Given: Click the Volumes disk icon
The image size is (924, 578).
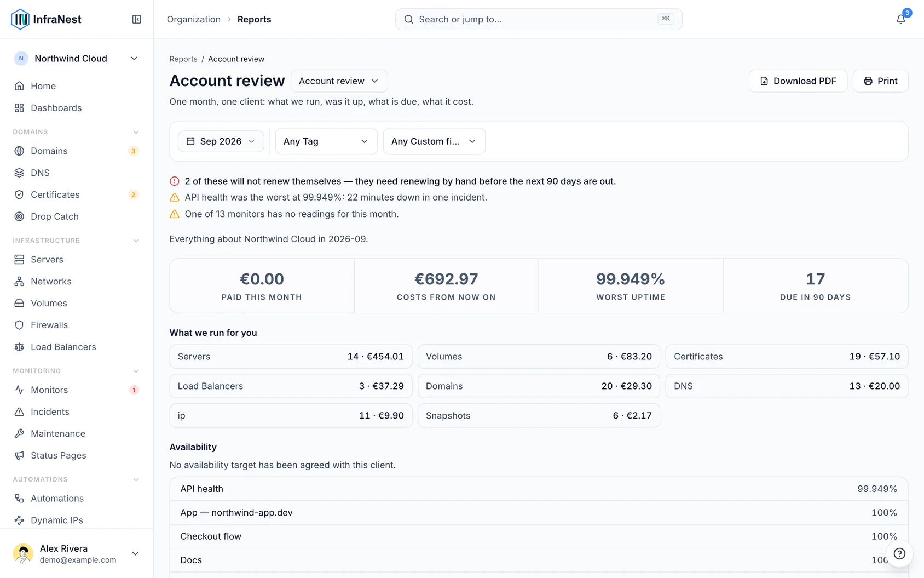Looking at the screenshot, I should click(x=19, y=303).
